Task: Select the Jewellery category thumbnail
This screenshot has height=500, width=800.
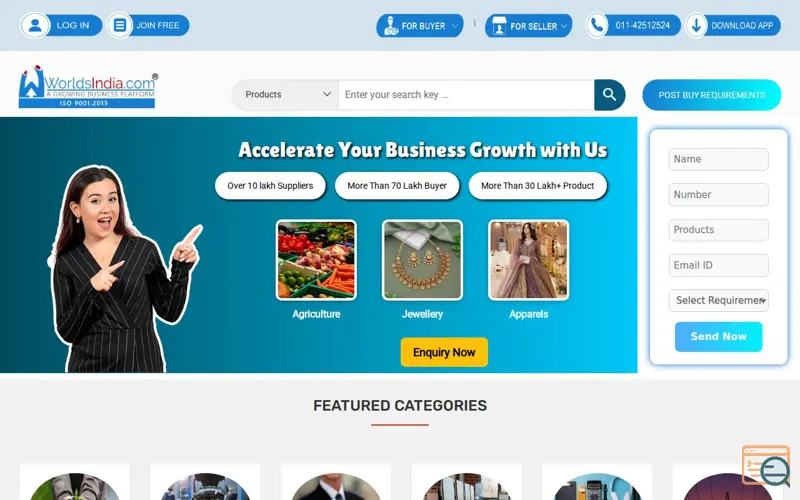Action: pyautogui.click(x=422, y=260)
